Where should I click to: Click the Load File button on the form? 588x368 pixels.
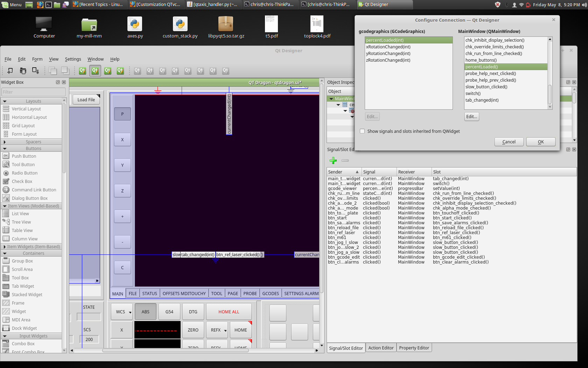tap(86, 100)
